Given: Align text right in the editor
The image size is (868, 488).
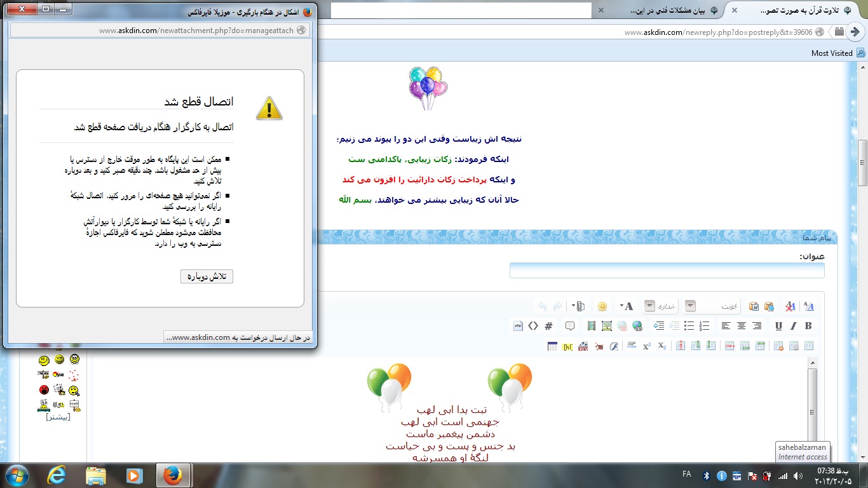Looking at the screenshot, I should tap(757, 326).
